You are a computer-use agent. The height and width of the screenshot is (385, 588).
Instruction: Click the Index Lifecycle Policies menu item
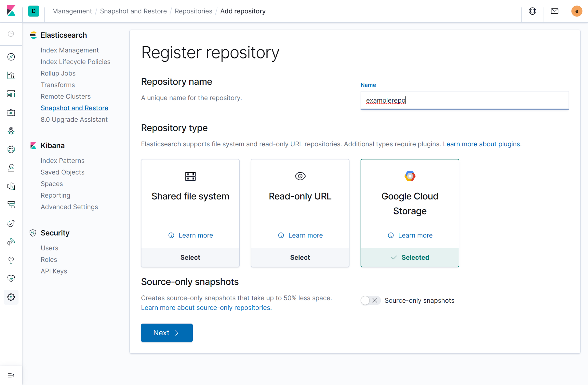(75, 61)
